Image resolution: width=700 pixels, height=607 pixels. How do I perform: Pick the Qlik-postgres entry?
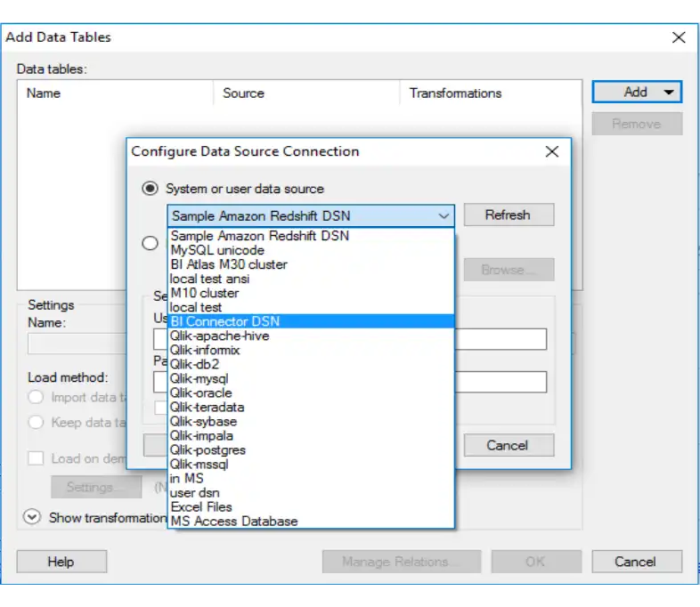click(x=208, y=449)
